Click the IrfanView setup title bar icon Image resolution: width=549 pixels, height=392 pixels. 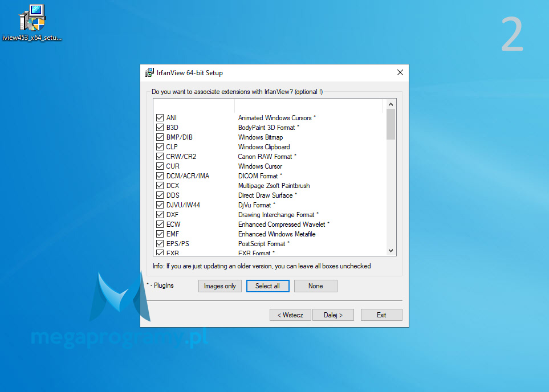click(x=149, y=73)
